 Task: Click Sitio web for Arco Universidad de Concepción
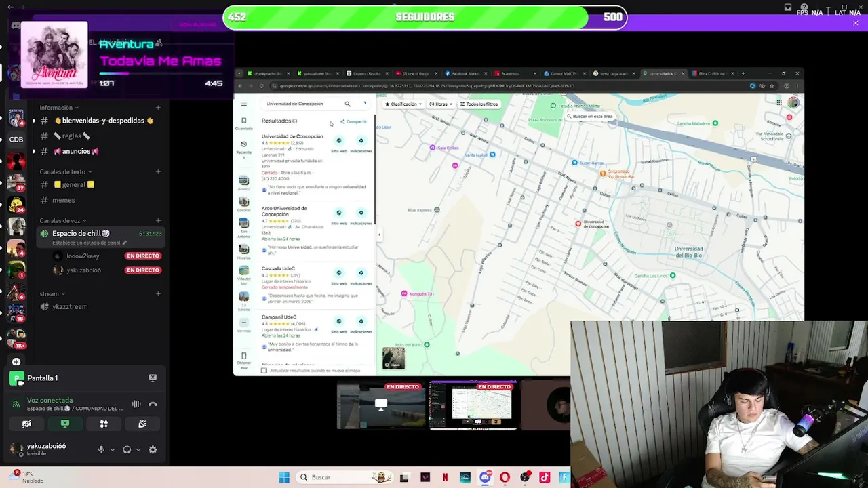pos(339,216)
